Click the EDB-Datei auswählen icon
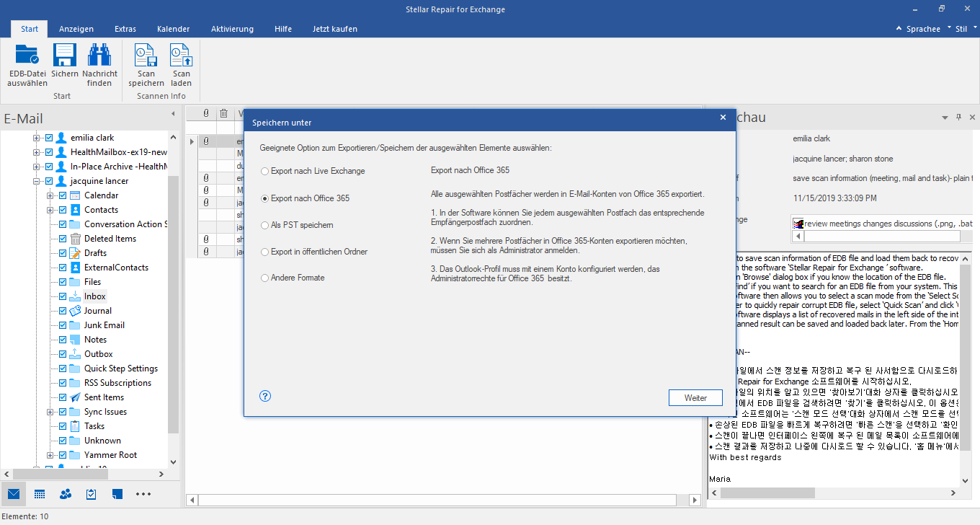Screen dimensions: 980x525 (27, 56)
